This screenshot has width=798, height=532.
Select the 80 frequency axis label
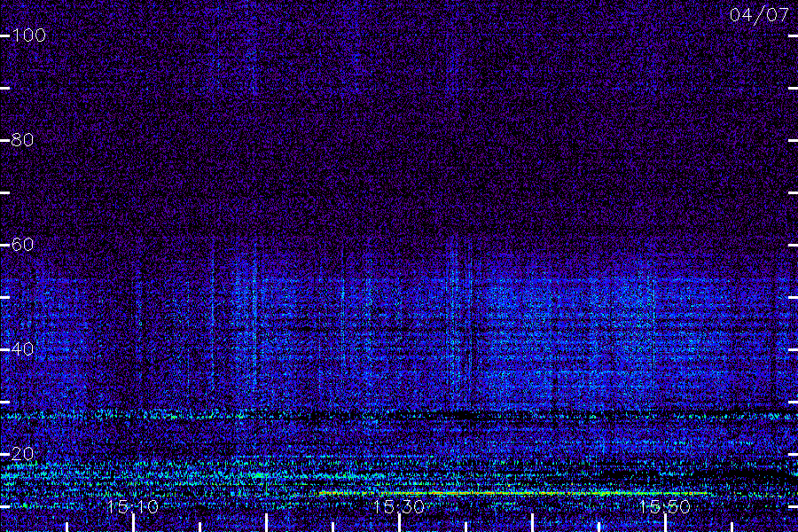tap(22, 139)
